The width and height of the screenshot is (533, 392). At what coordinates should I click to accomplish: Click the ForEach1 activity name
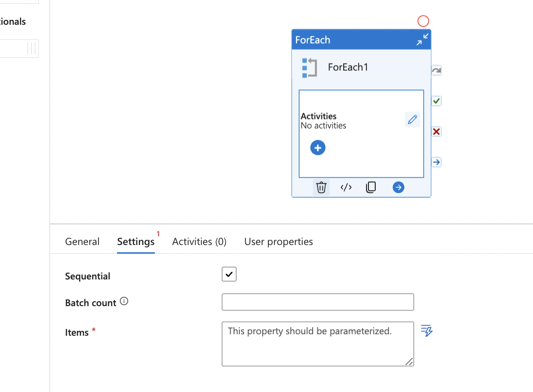pyautogui.click(x=348, y=67)
